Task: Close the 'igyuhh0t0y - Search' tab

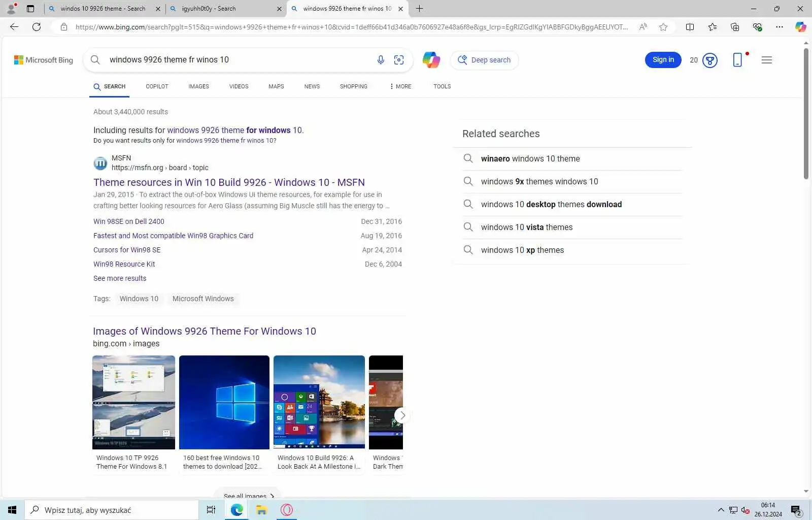Action: [x=279, y=9]
